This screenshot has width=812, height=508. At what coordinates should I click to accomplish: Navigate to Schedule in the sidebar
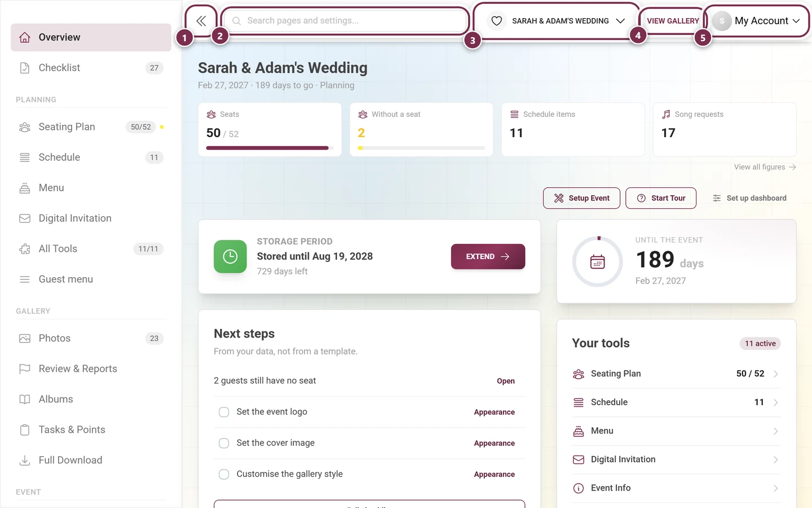coord(91,157)
